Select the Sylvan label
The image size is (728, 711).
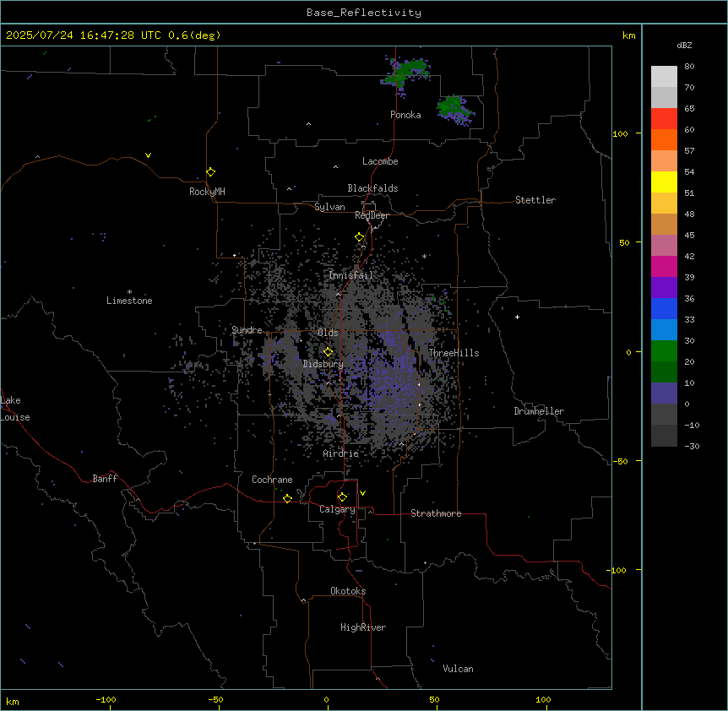(x=329, y=207)
